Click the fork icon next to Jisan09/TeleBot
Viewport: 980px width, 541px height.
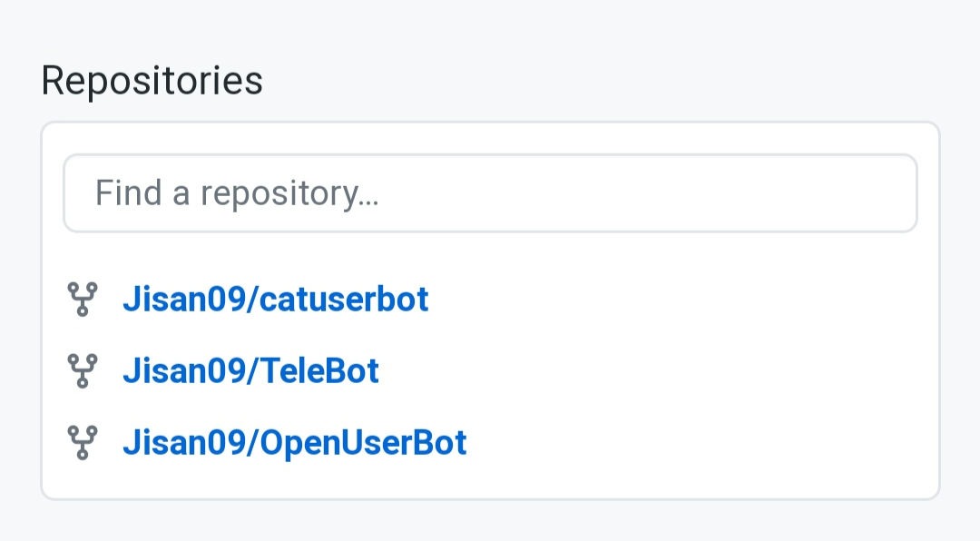83,370
